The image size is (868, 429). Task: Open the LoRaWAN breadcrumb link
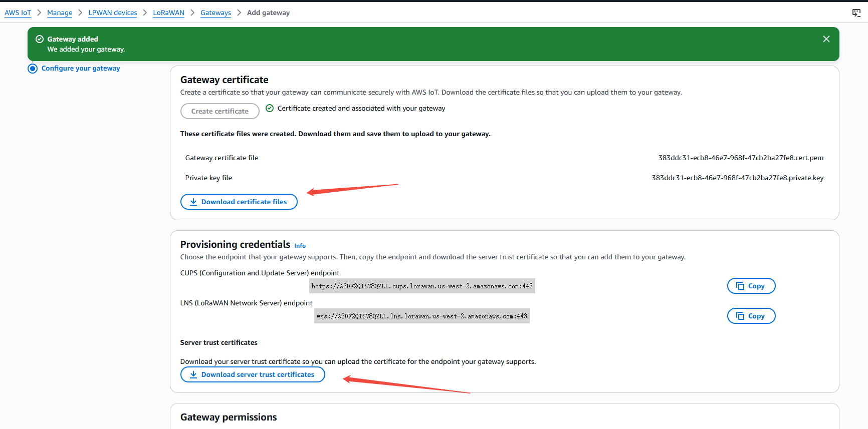(x=168, y=13)
